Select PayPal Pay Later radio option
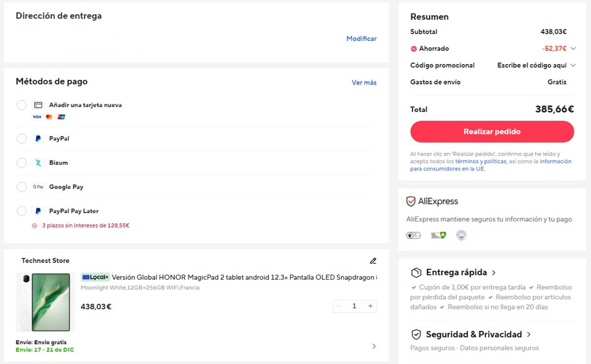Image resolution: width=591 pixels, height=364 pixels. (x=22, y=211)
